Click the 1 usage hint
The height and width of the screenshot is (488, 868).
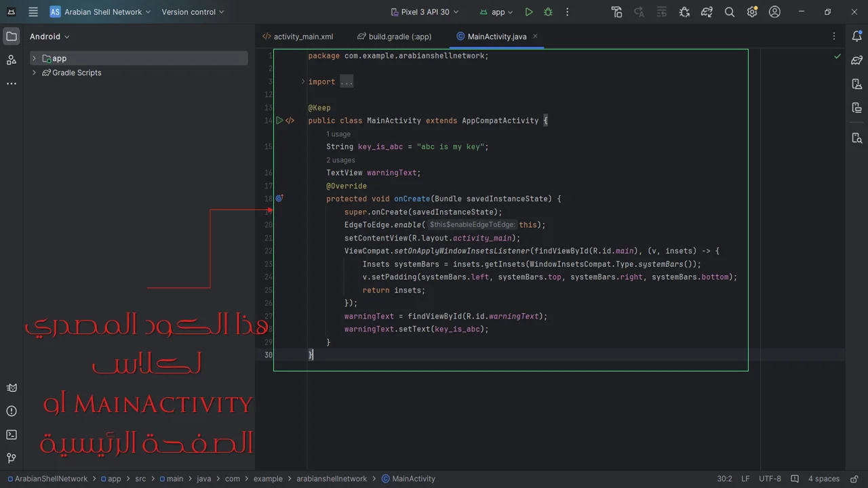coord(338,134)
